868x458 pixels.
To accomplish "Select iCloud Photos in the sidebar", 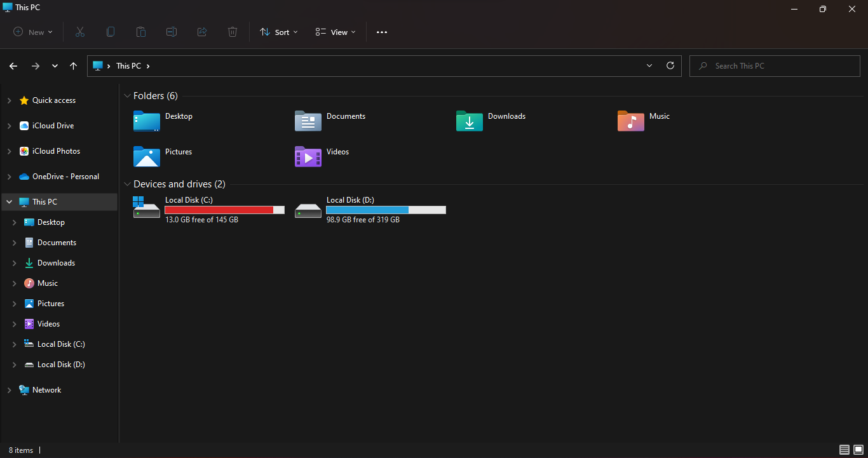I will 56,151.
